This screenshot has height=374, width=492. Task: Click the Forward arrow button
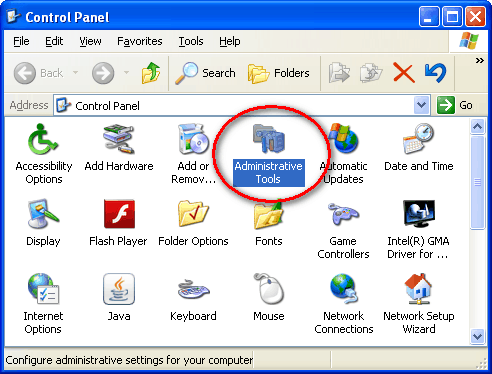(x=103, y=73)
